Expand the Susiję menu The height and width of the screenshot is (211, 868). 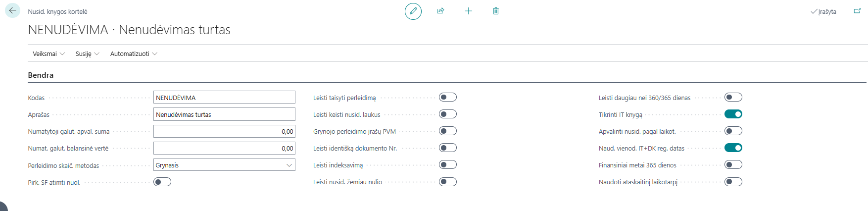[x=87, y=53]
